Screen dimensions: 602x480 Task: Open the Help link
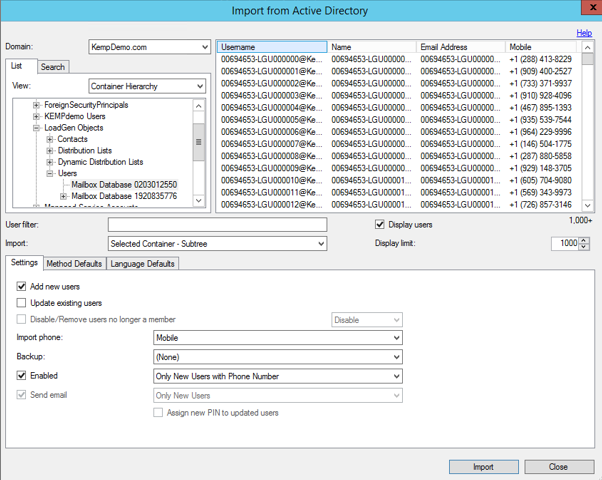tap(584, 33)
